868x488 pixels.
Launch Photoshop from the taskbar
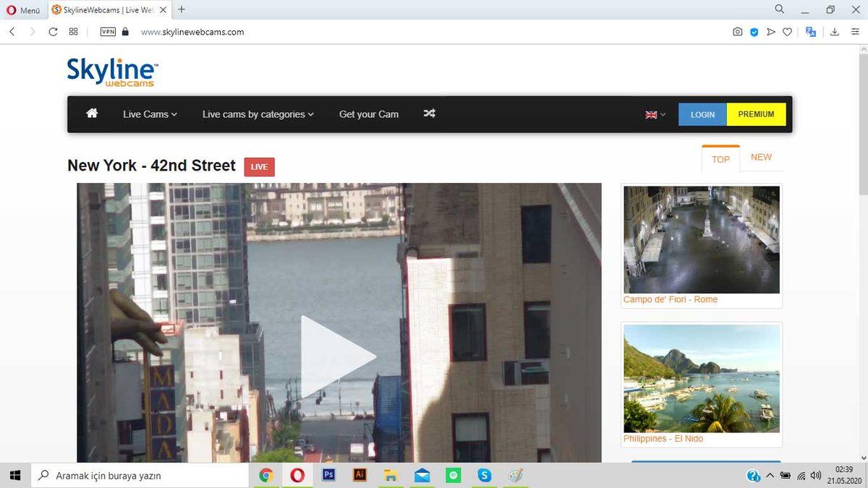pos(328,475)
